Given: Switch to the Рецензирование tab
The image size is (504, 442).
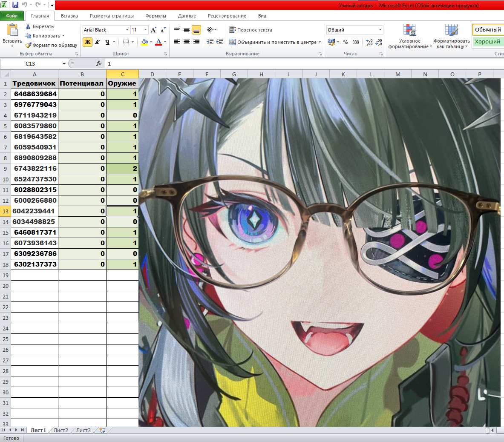Looking at the screenshot, I should click(x=227, y=16).
